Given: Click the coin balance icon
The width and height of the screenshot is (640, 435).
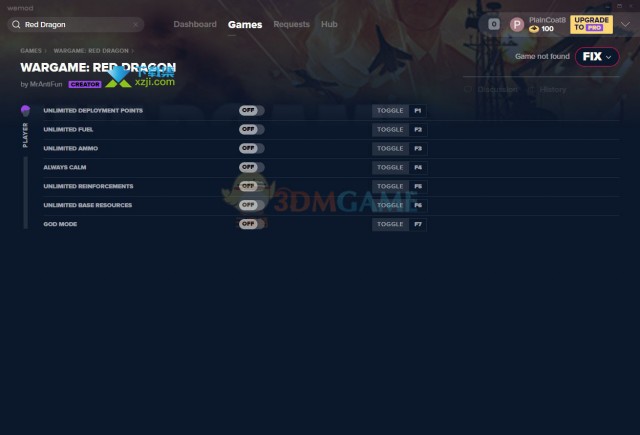Looking at the screenshot, I should point(534,29).
